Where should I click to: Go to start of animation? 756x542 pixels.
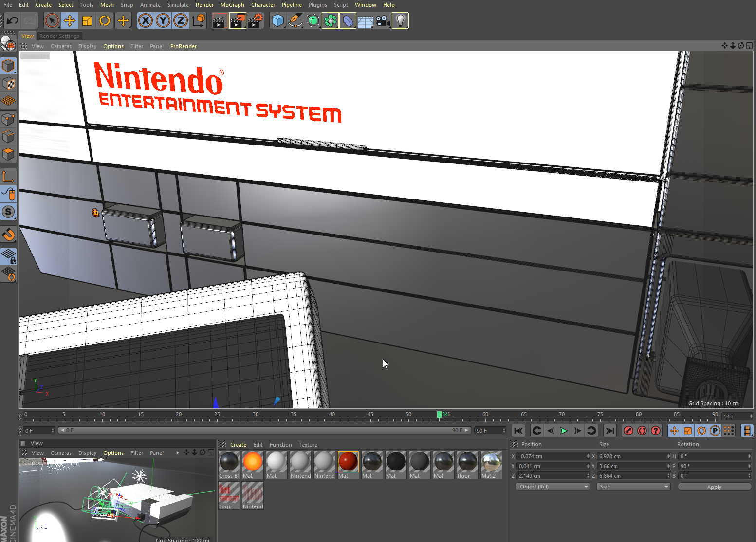coord(518,431)
